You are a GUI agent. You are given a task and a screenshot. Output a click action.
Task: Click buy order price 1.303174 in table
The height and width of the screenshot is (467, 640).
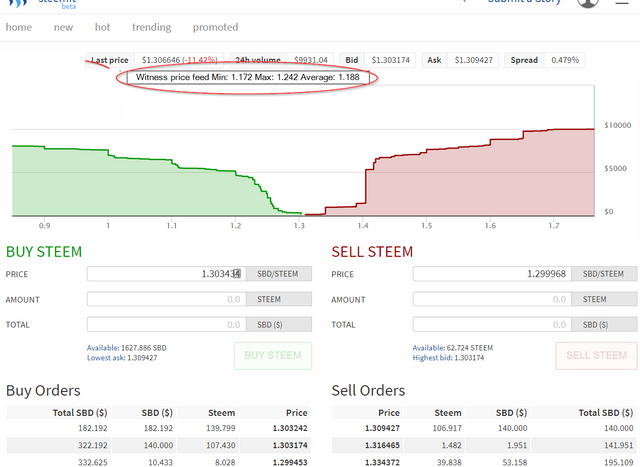coord(290,445)
